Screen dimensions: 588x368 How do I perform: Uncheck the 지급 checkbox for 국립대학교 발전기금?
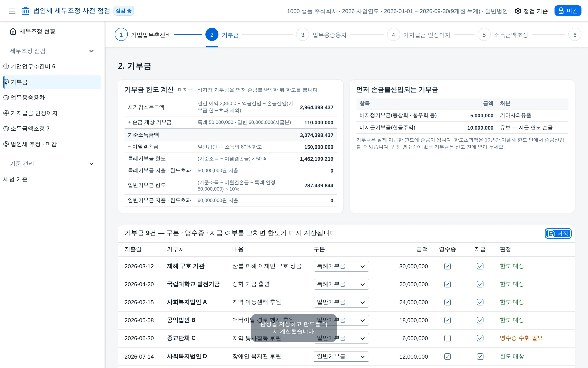[480, 284]
